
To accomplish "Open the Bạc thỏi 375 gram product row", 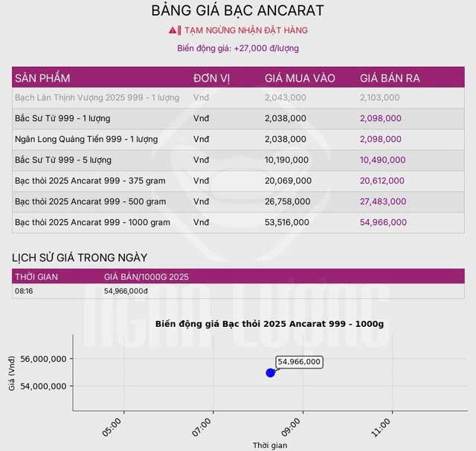I will [90, 181].
